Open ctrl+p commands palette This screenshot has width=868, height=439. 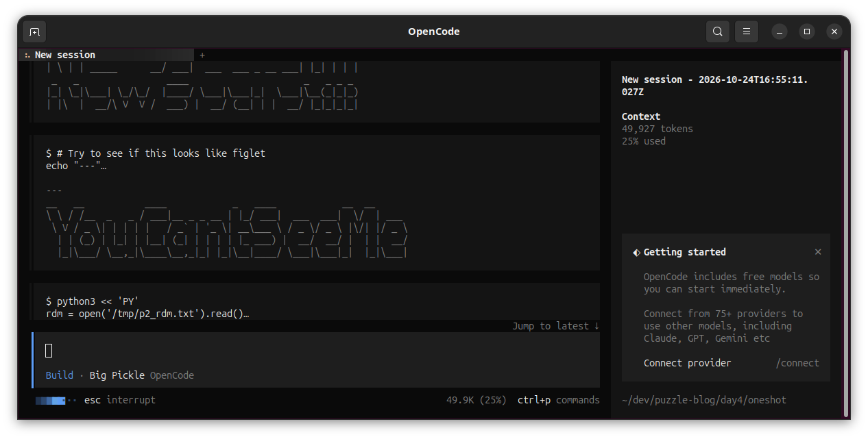coord(559,400)
